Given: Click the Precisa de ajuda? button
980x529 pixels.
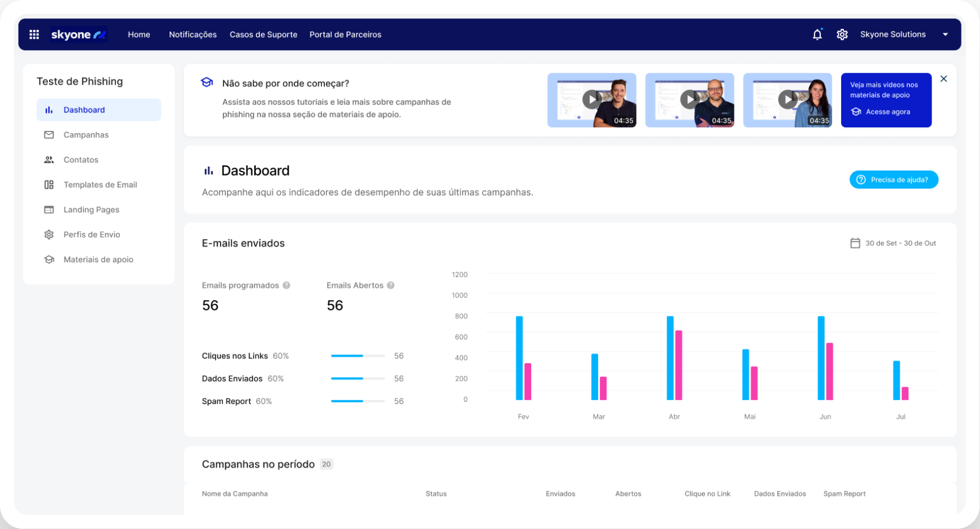Looking at the screenshot, I should tap(894, 180).
